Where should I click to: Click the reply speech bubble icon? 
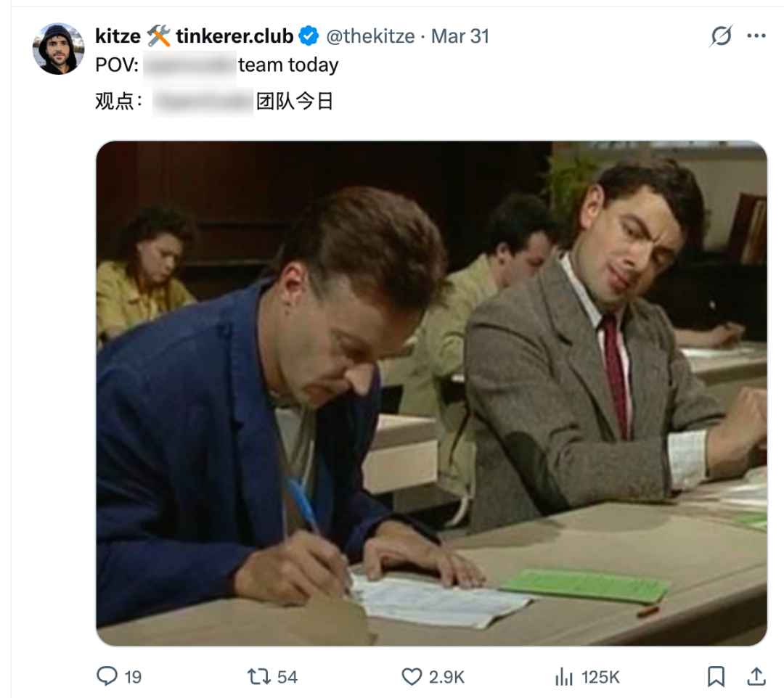[107, 677]
